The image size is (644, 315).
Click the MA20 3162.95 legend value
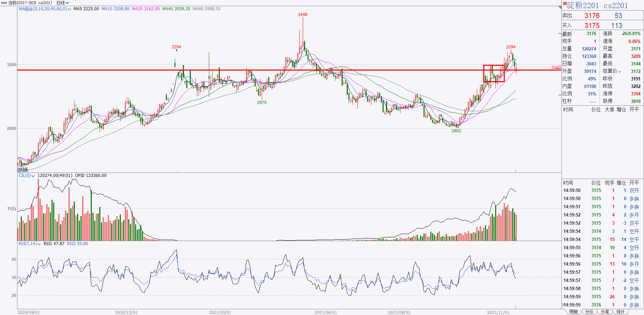[x=146, y=9]
